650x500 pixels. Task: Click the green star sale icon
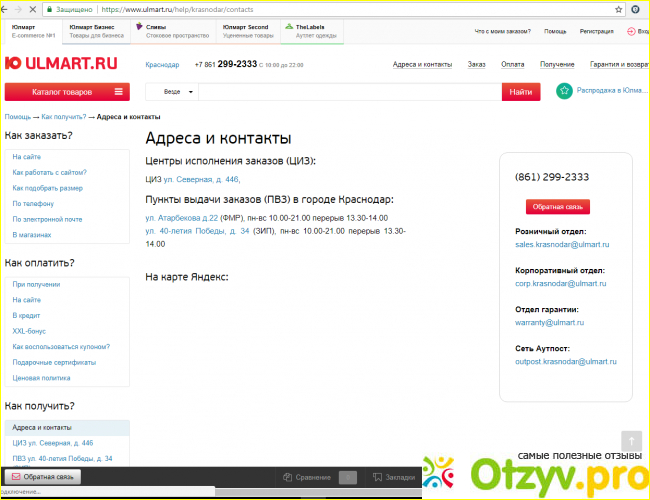coord(564,90)
